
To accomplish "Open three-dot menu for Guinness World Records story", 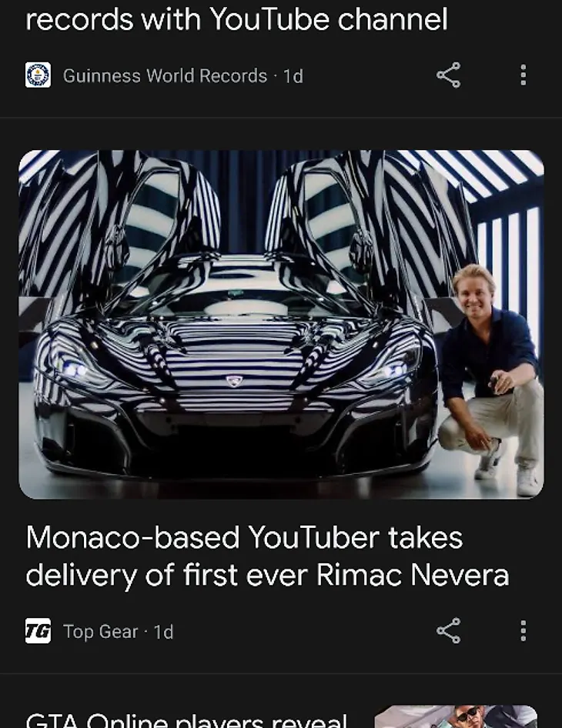I will pyautogui.click(x=523, y=75).
